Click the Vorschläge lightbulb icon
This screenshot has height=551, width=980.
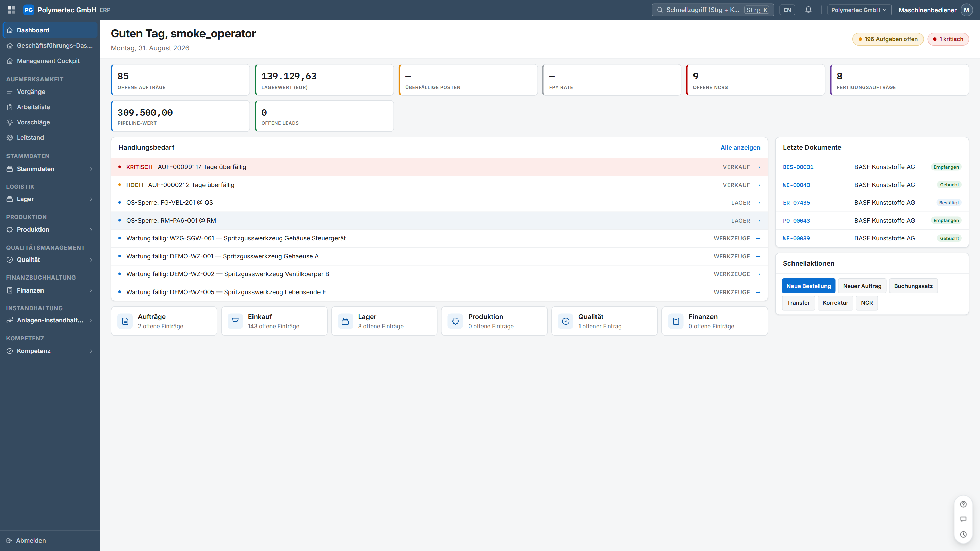pos(10,122)
